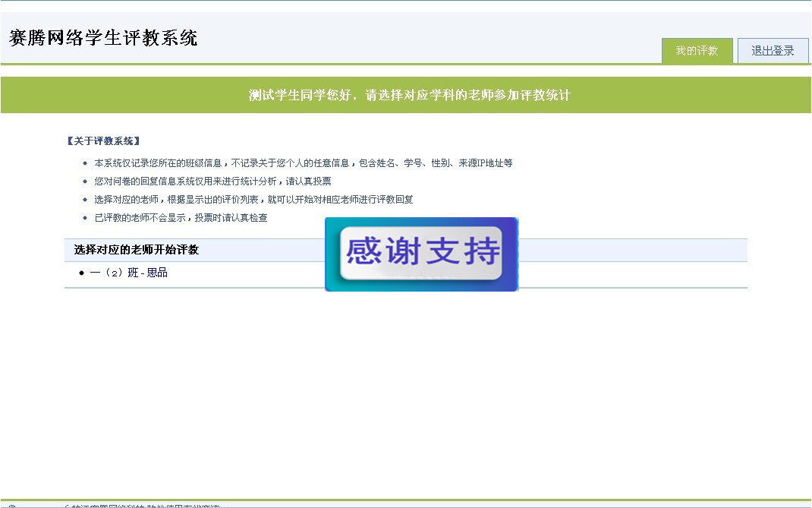Open the 一（2）班 - 思品 evaluation link
812x508 pixels.
(x=128, y=273)
